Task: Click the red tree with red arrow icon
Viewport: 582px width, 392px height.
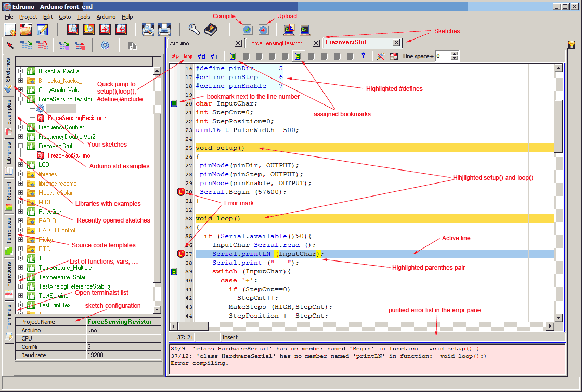Action: tap(42, 45)
